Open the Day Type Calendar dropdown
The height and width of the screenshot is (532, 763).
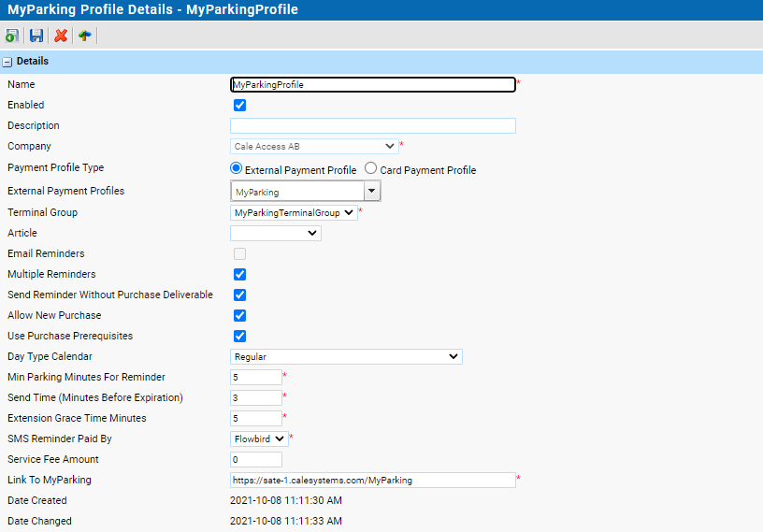pyautogui.click(x=346, y=357)
